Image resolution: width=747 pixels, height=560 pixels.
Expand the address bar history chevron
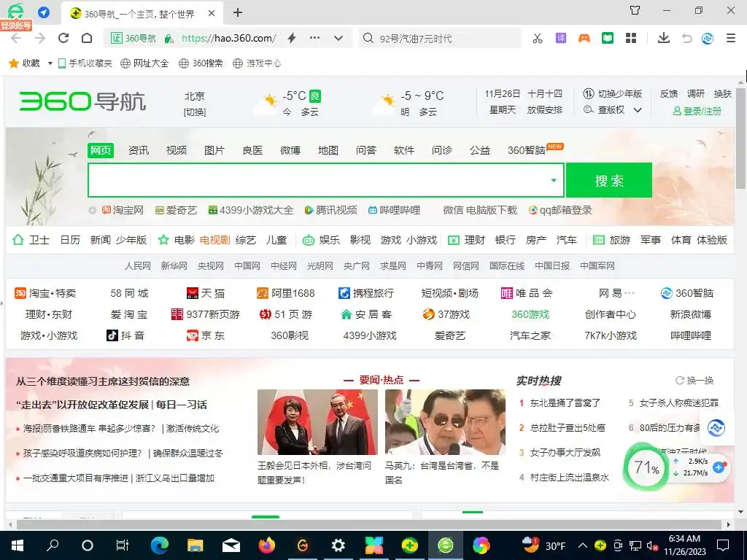(x=338, y=38)
